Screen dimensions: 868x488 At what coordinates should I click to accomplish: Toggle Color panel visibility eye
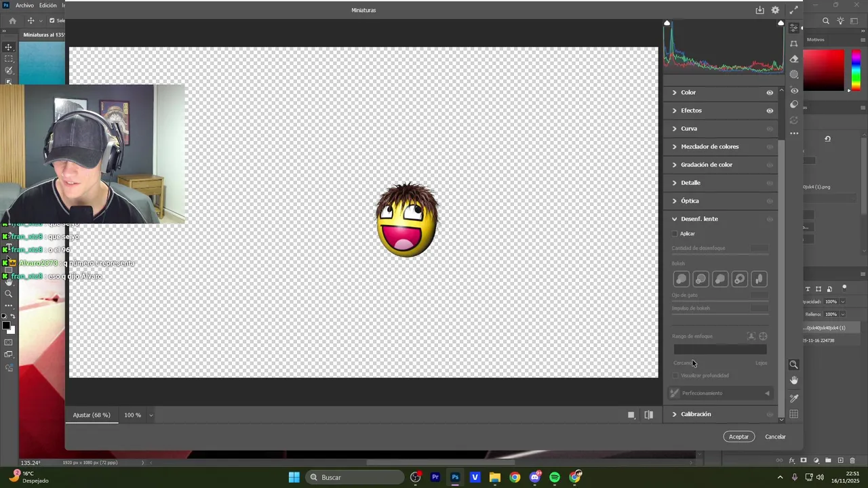tap(770, 93)
